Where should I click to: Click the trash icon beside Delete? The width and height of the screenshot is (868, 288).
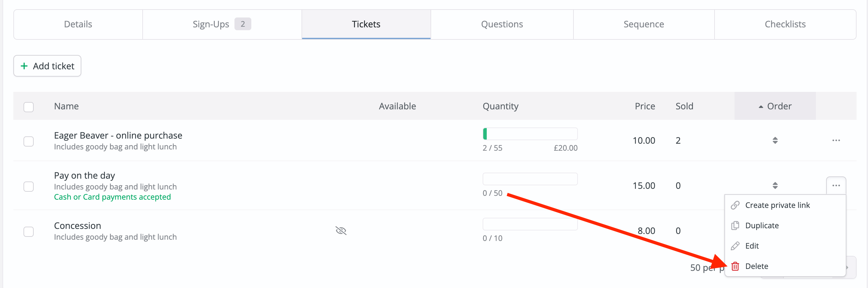(735, 266)
